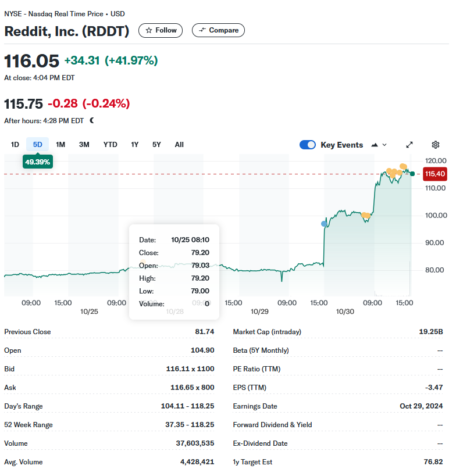This screenshot has height=476, width=456.
Task: Click the green end-of-line price dot
Action: click(412, 174)
